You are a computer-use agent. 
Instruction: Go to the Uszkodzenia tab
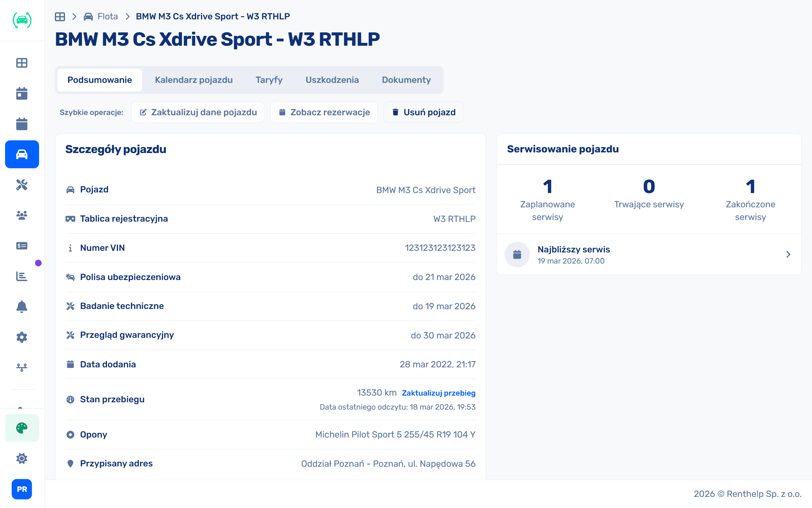pos(332,80)
